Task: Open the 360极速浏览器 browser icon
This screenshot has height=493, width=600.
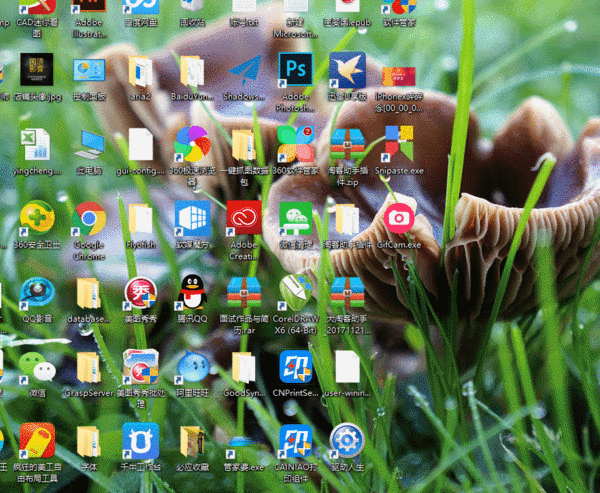Action: click(x=192, y=144)
